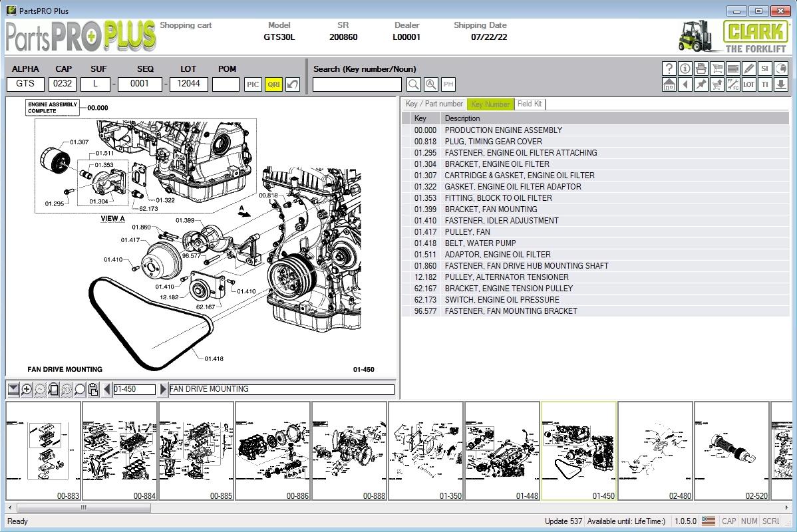Open the shopping cart icon in the toolbar
This screenshot has width=797, height=532.
point(717,68)
